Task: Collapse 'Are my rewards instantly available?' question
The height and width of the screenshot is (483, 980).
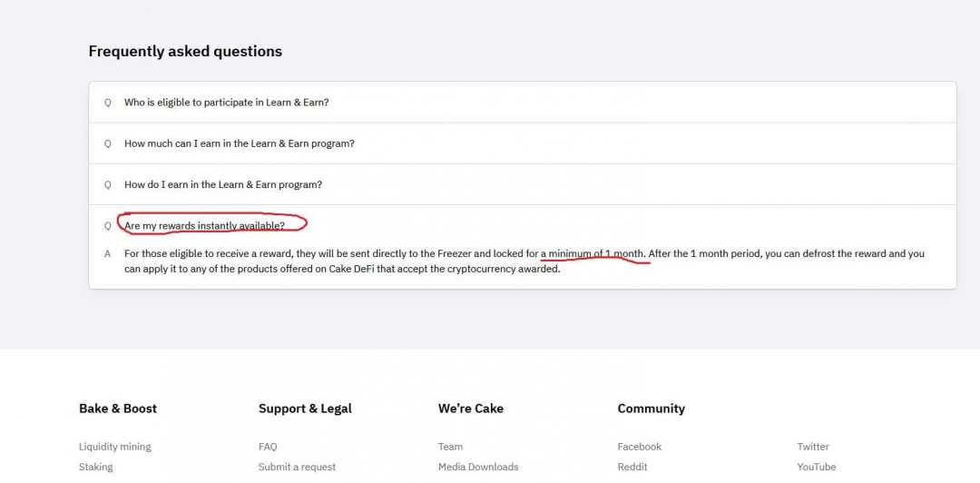Action: [x=204, y=225]
